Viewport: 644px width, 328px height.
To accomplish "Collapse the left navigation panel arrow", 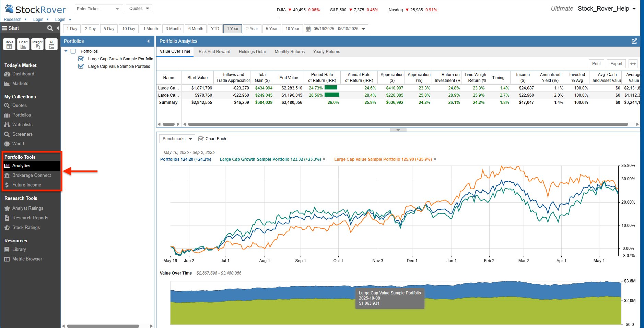I will pos(58,28).
